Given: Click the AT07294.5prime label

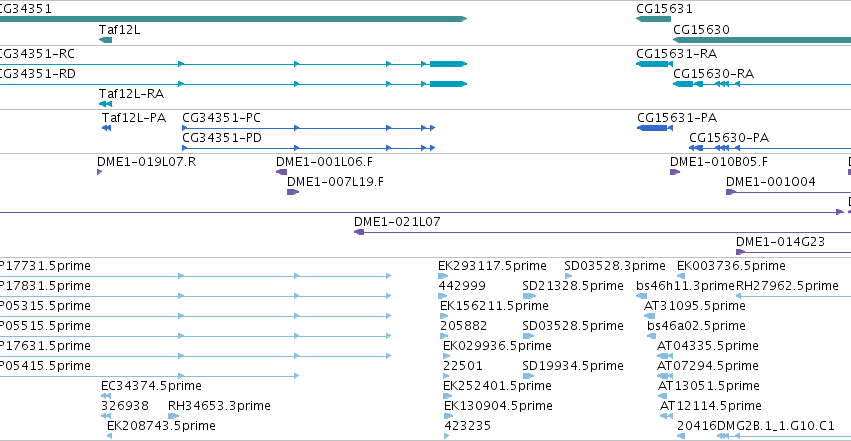Looking at the screenshot, I should [x=708, y=366].
